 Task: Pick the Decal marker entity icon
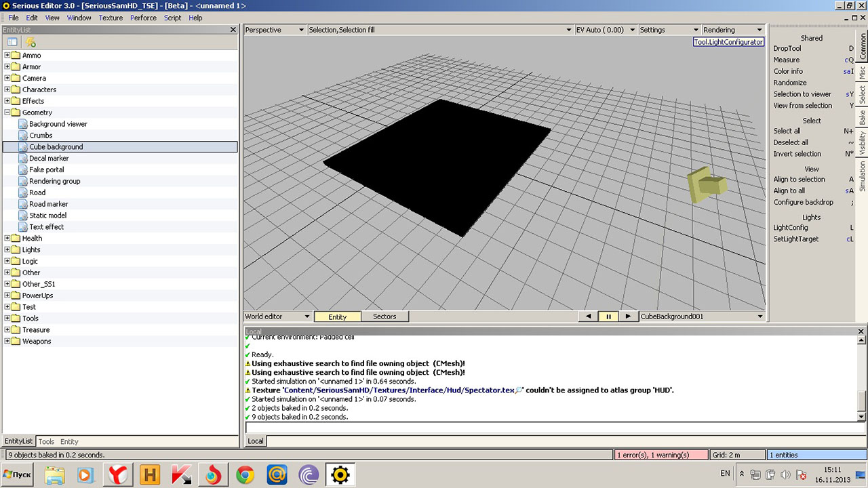(x=23, y=159)
